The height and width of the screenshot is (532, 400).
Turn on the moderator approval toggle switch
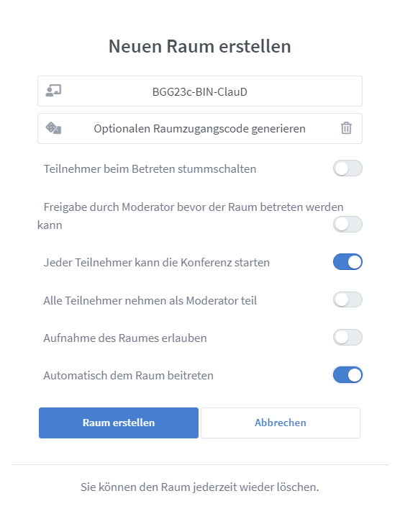pyautogui.click(x=347, y=225)
